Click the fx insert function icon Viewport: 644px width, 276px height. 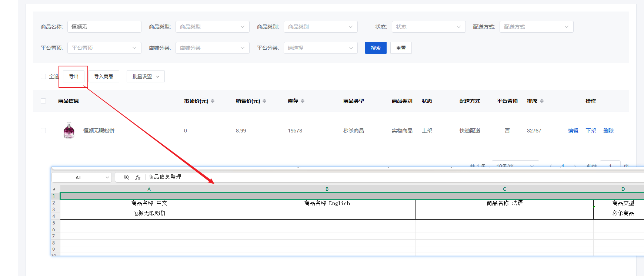tap(138, 177)
